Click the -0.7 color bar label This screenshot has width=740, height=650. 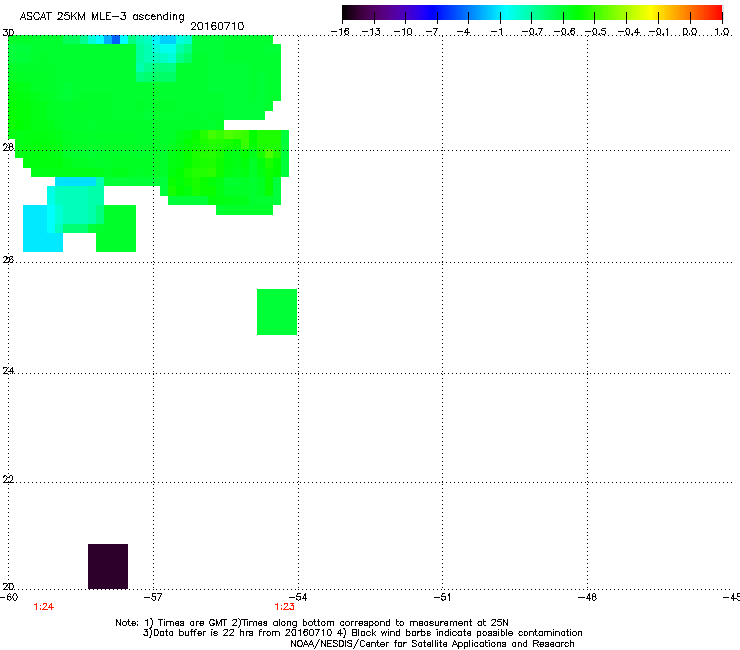click(532, 32)
